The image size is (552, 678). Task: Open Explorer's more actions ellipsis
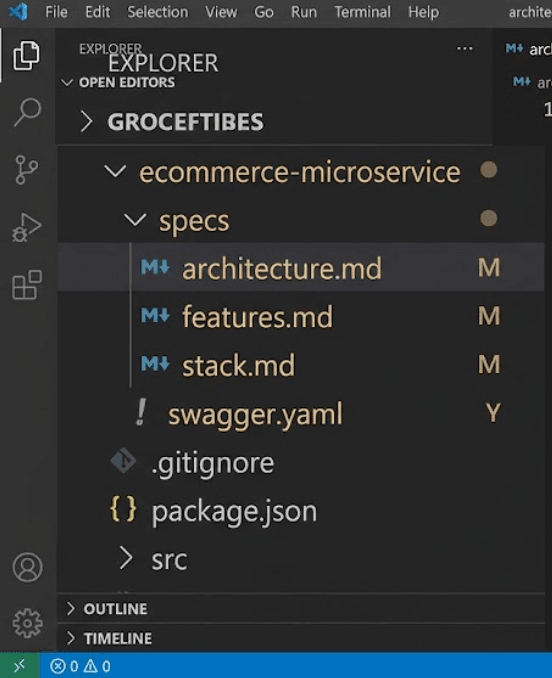[465, 48]
